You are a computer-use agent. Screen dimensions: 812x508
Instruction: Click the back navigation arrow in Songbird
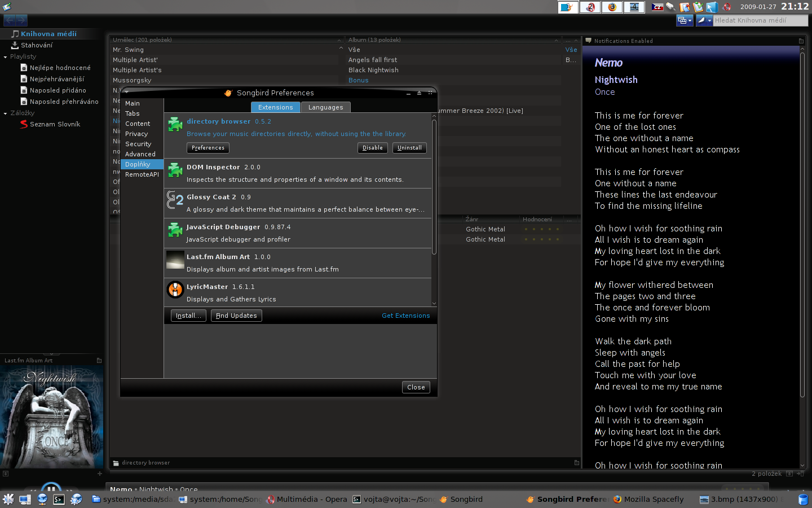[x=10, y=20]
